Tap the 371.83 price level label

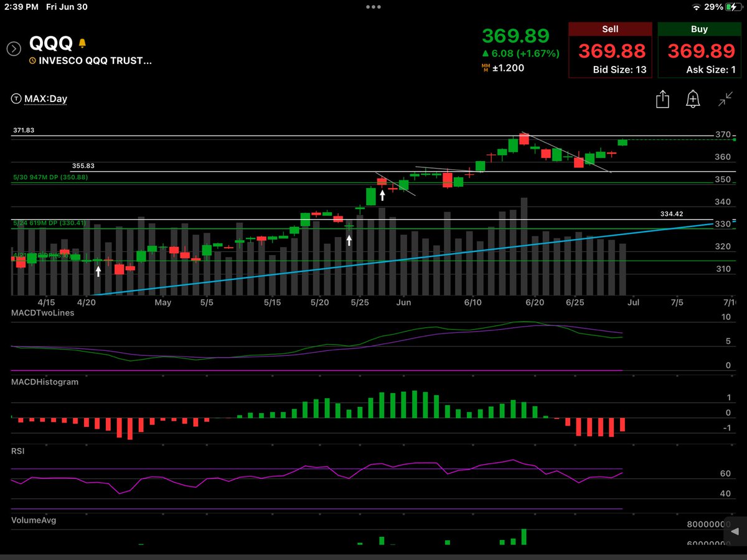click(22, 130)
